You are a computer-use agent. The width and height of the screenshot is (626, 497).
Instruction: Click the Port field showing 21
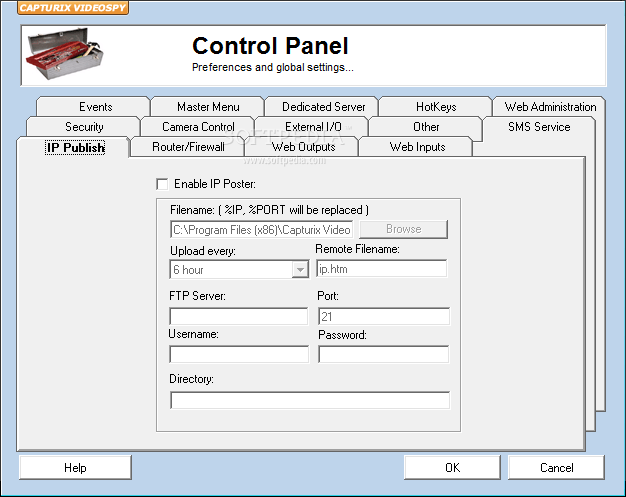click(384, 316)
